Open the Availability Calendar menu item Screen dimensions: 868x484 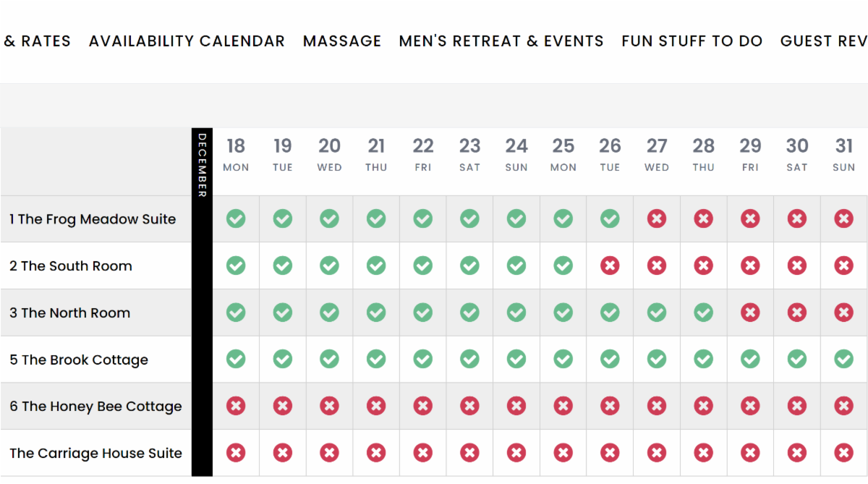click(x=187, y=41)
